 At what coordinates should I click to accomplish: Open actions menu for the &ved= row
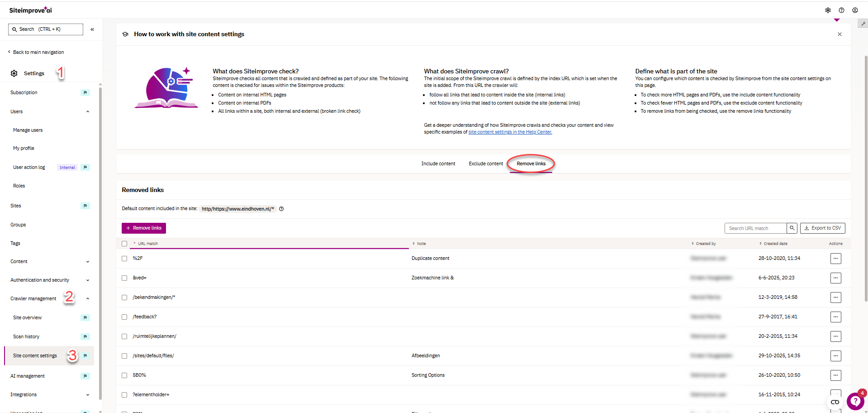(x=835, y=278)
